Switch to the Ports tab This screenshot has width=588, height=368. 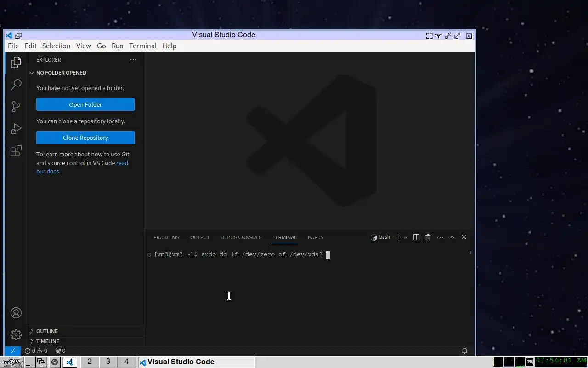tap(316, 237)
